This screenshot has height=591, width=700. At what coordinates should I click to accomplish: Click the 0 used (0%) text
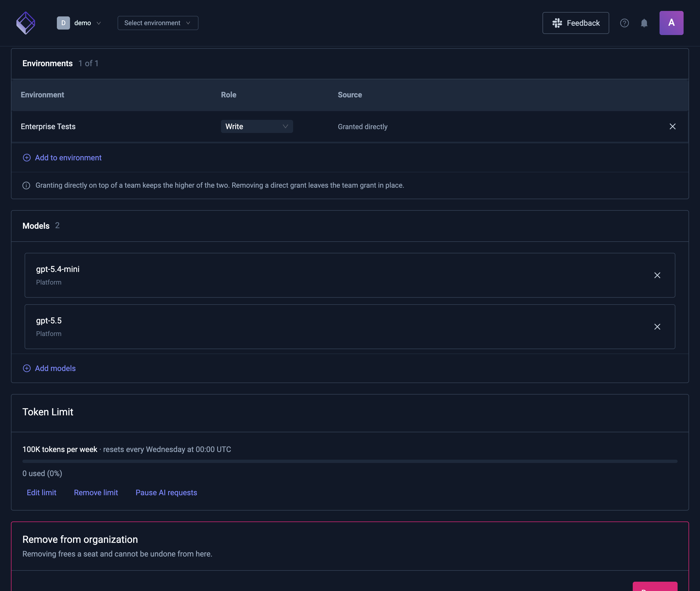tap(42, 473)
